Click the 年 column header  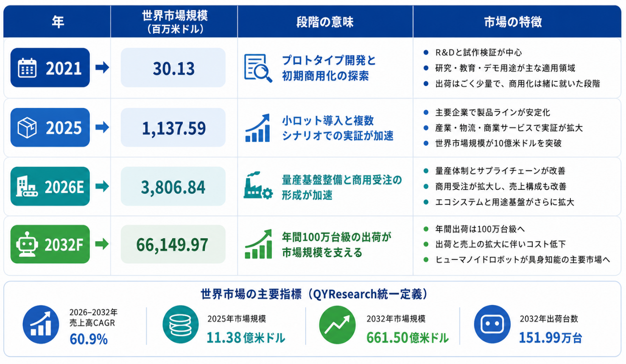click(58, 22)
